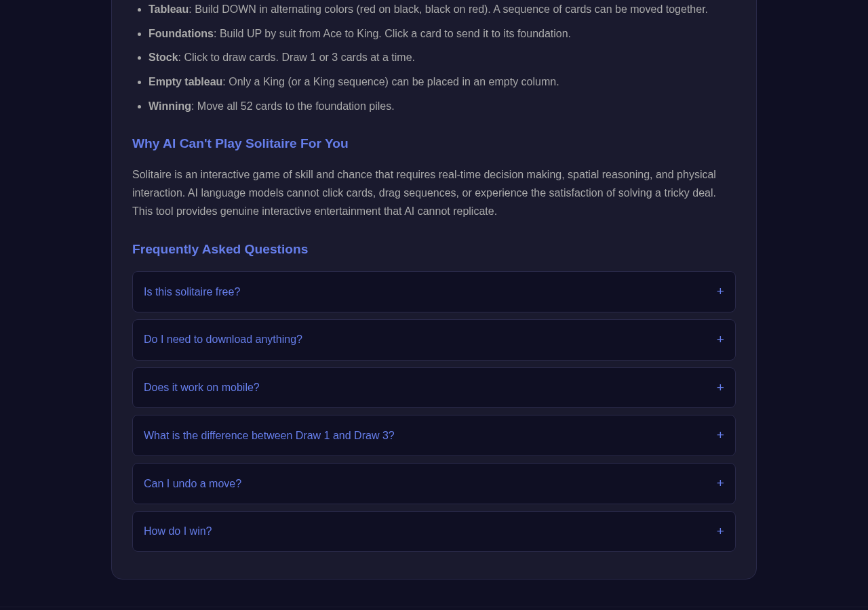
Task: Click the plus icon beside 'Is this solitaire free?'
Action: pyautogui.click(x=720, y=292)
